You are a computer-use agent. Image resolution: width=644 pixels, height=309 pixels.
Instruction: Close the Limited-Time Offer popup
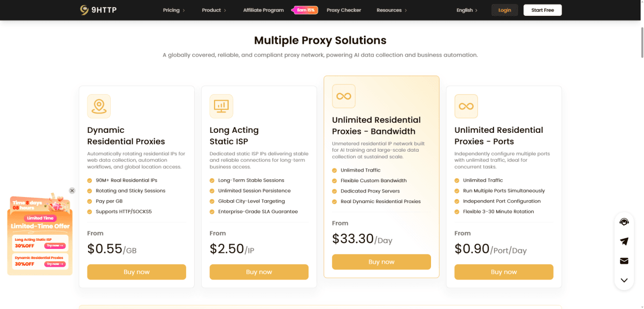click(x=72, y=190)
